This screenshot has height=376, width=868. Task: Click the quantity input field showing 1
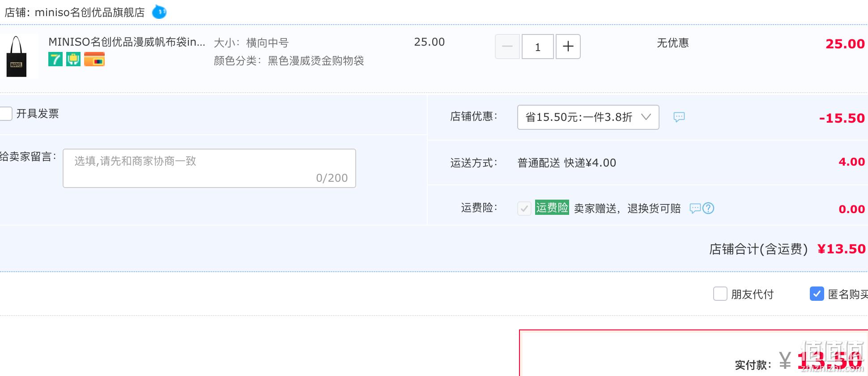pos(538,47)
